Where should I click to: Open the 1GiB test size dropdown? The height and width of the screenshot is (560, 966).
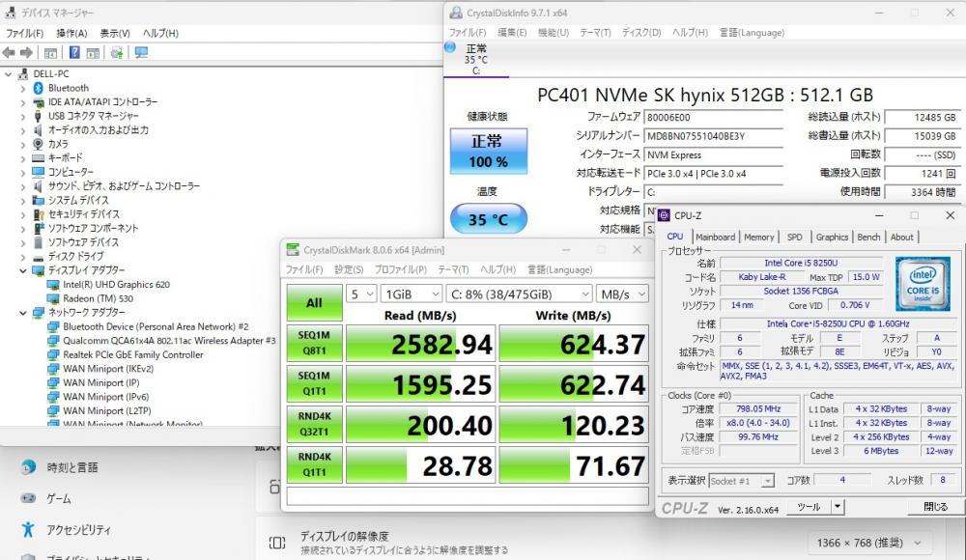(410, 294)
